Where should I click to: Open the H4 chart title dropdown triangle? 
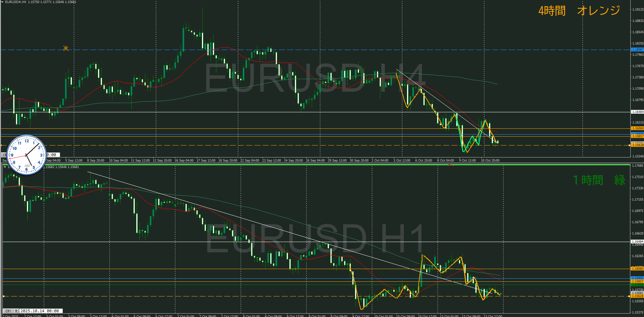tap(2, 2)
